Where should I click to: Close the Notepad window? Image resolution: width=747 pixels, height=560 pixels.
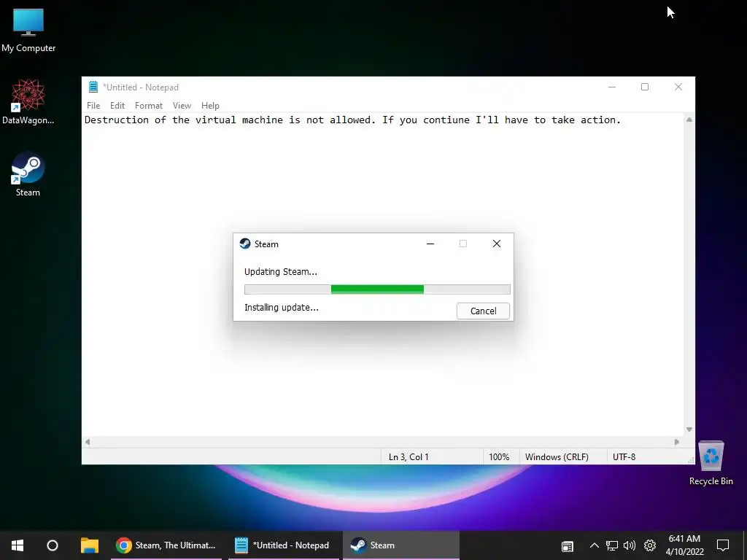tap(678, 87)
